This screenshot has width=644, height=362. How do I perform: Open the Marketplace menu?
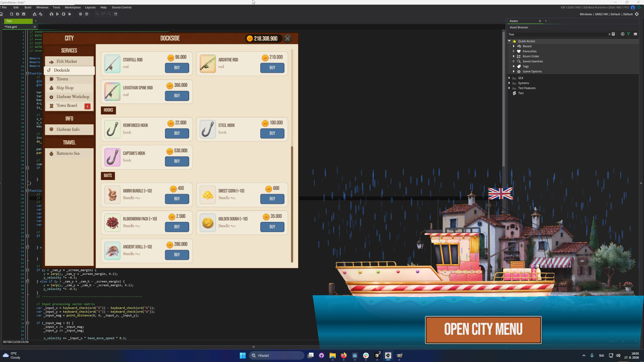[72, 7]
